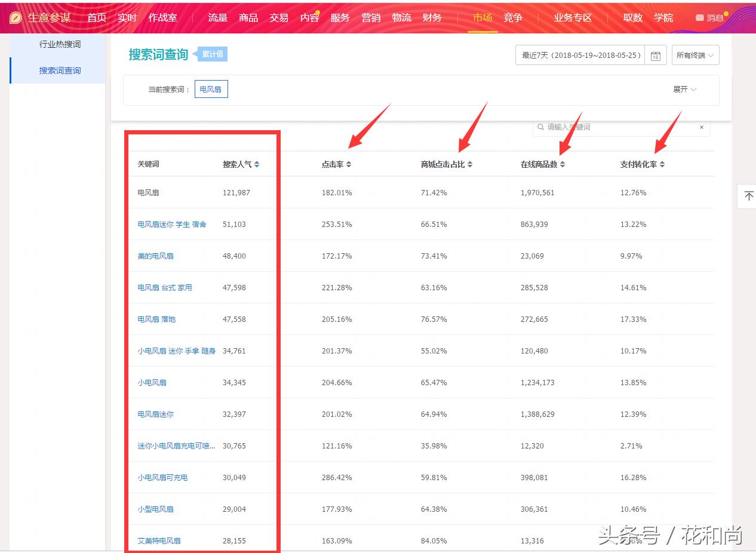Image resolution: width=756 pixels, height=553 pixels.
Task: Sort results by 支付转化率
Action: click(x=640, y=164)
